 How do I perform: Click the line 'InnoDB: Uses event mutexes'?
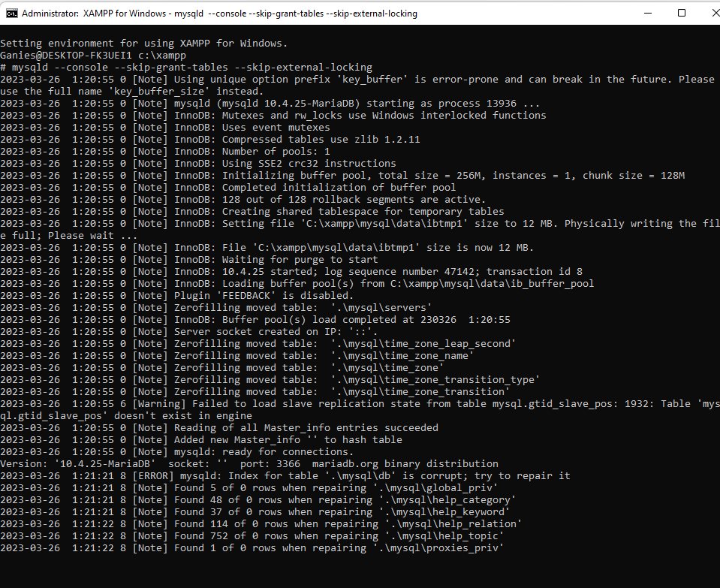(165, 127)
